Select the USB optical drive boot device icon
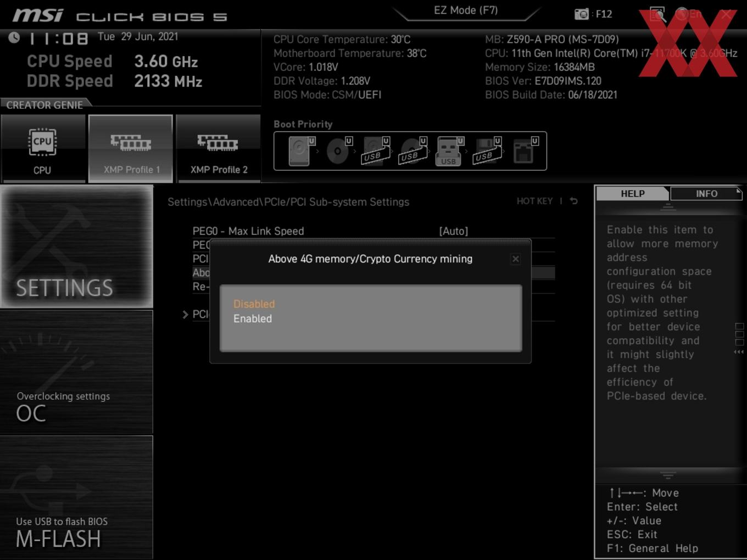 click(412, 151)
